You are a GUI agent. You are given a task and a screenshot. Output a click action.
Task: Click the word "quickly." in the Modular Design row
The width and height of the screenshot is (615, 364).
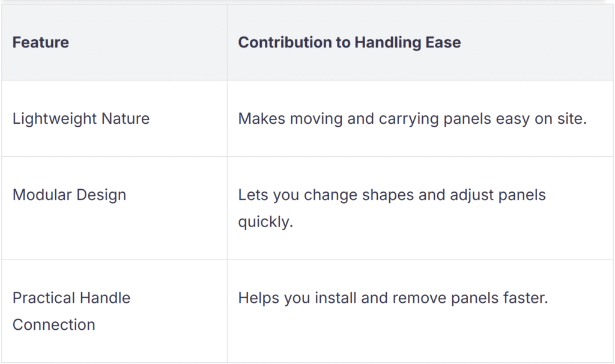point(265,222)
